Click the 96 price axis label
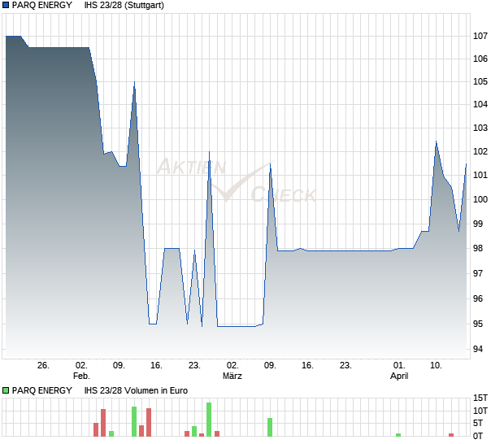 pyautogui.click(x=478, y=298)
